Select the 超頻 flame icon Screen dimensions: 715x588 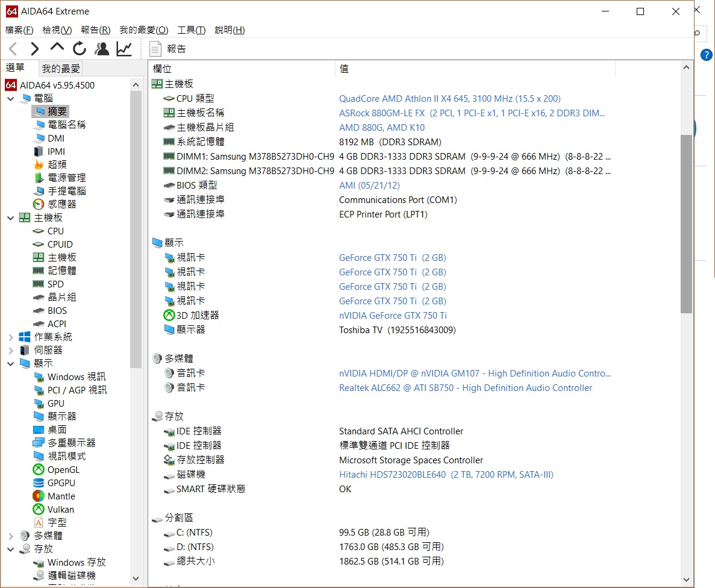point(39,164)
